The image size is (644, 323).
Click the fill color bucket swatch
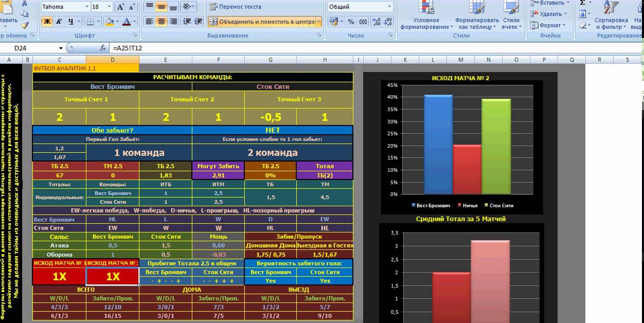click(x=109, y=22)
